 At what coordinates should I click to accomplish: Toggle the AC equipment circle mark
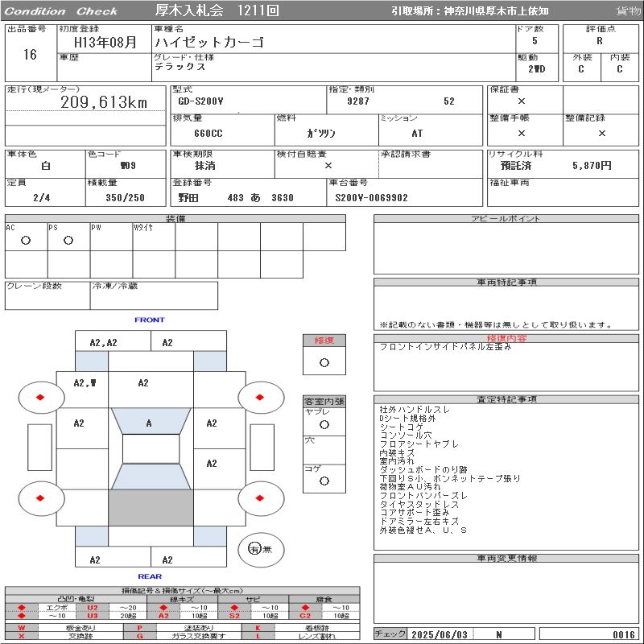[26, 240]
